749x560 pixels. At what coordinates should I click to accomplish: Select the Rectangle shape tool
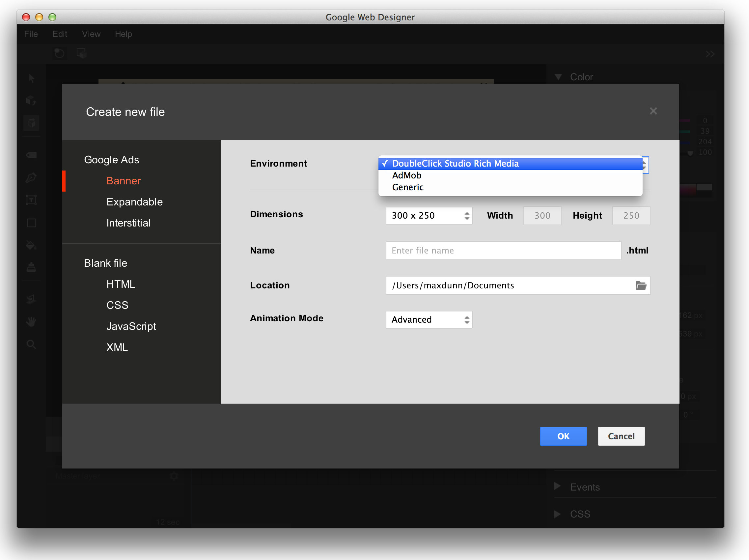click(x=32, y=223)
